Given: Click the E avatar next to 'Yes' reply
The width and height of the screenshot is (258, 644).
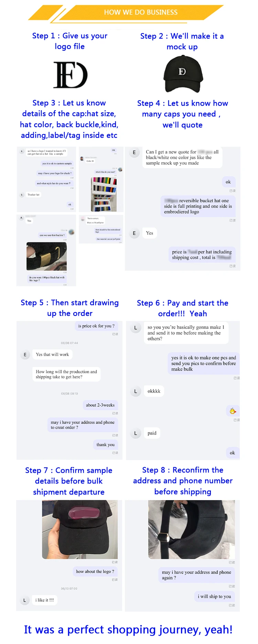Looking at the screenshot, I should 134,233.
